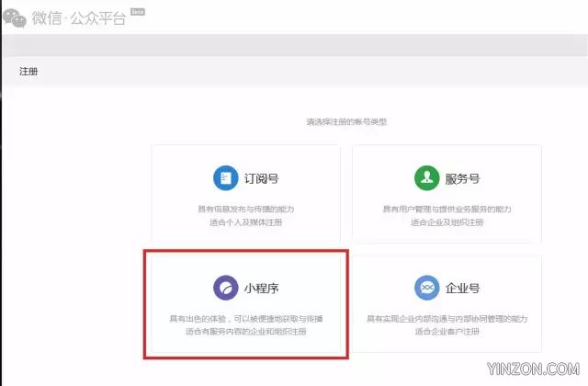Click 小程序 description 适合有服务内容的企业和组织注册
Image resolution: width=588 pixels, height=386 pixels.
pyautogui.click(x=246, y=332)
